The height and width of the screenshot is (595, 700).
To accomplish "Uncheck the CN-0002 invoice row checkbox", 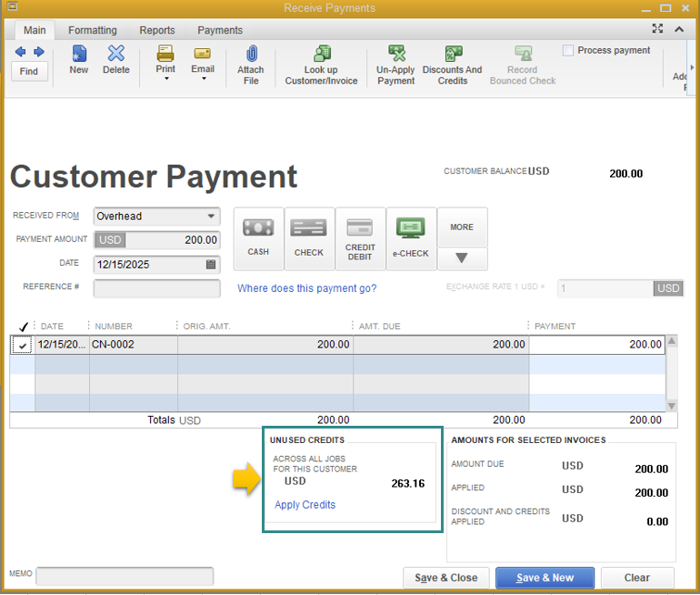I will tap(22, 345).
